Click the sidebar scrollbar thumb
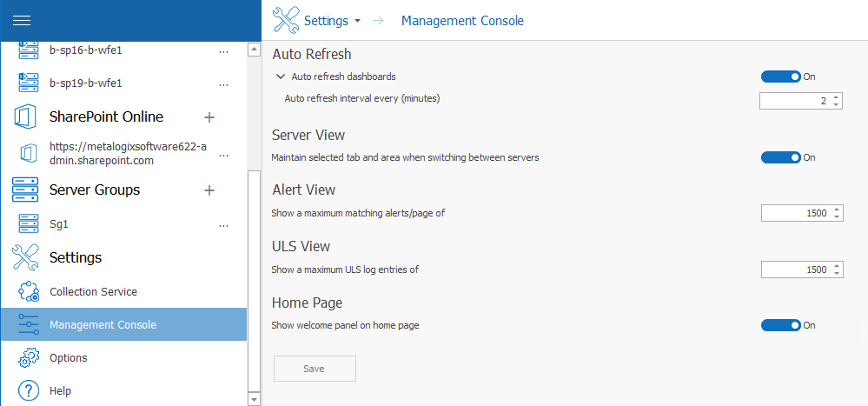868x406 pixels. pos(254,281)
